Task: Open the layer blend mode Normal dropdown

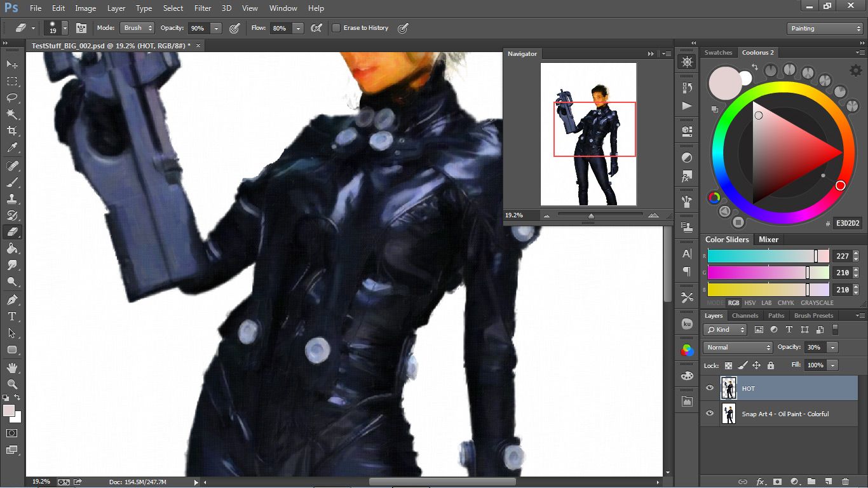Action: coord(737,348)
